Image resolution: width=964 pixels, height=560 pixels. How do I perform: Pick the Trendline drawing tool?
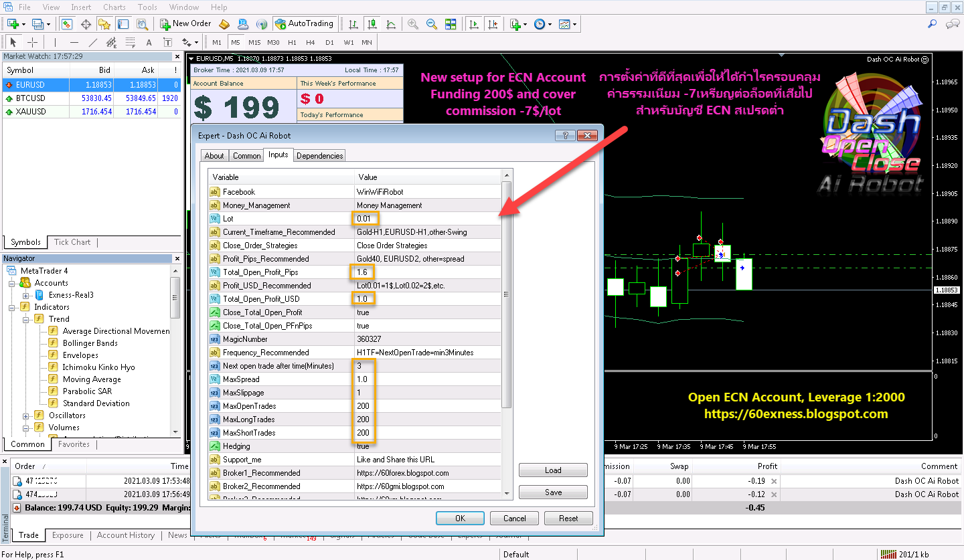pyautogui.click(x=93, y=43)
